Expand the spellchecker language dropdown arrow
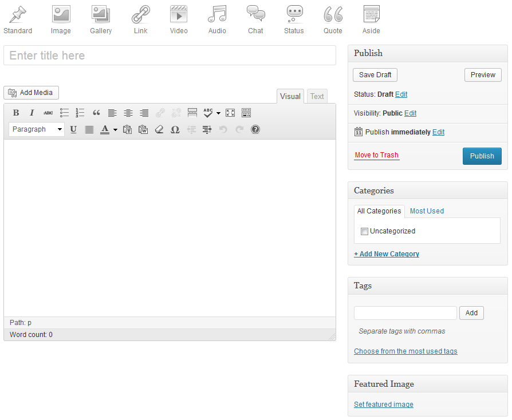The height and width of the screenshot is (420, 512). [218, 113]
